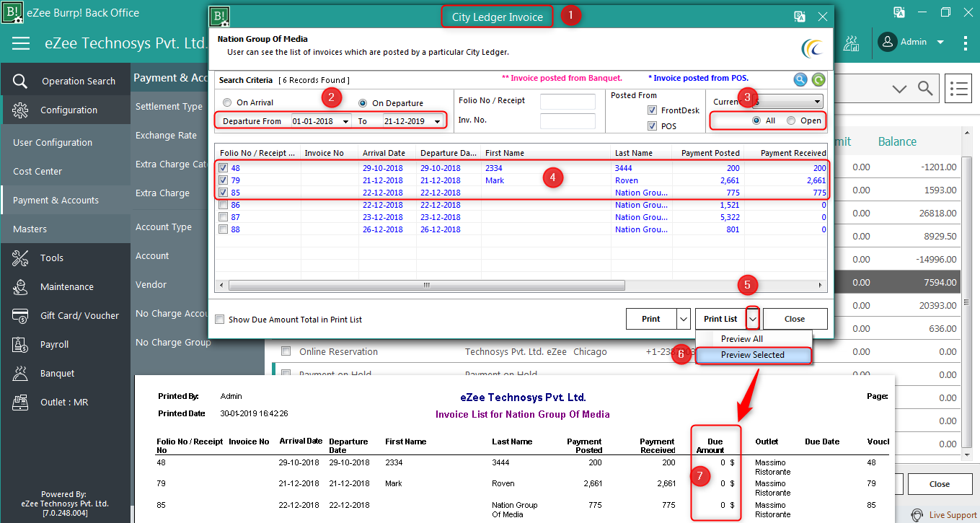Screen dimensions: 980x523
Task: Click the list view icon in main window
Action: [958, 88]
